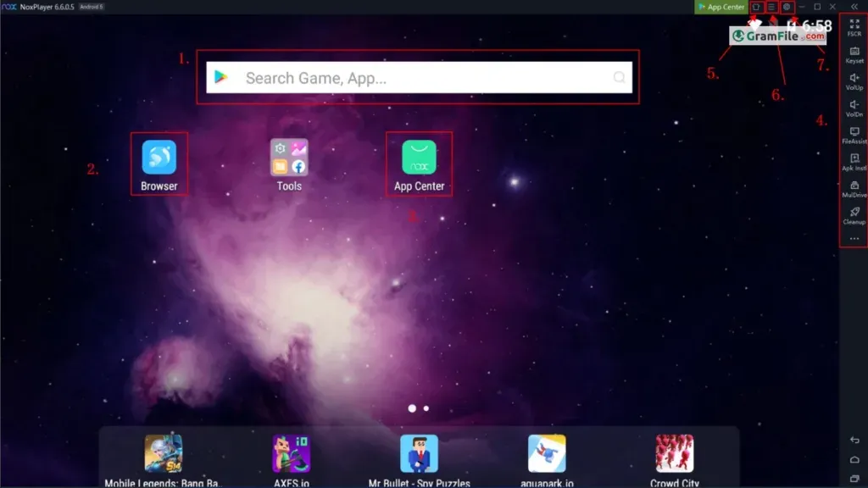
Task: Open Keyset keyboard mapping
Action: (854, 55)
